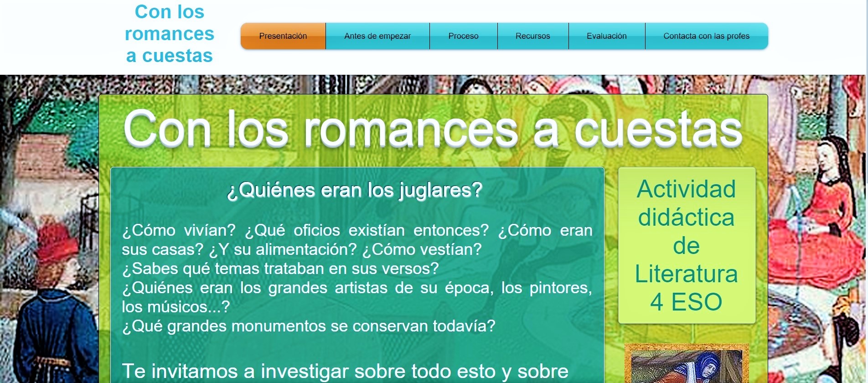Open Contacta con las profes page
This screenshot has width=868, height=383.
click(707, 36)
